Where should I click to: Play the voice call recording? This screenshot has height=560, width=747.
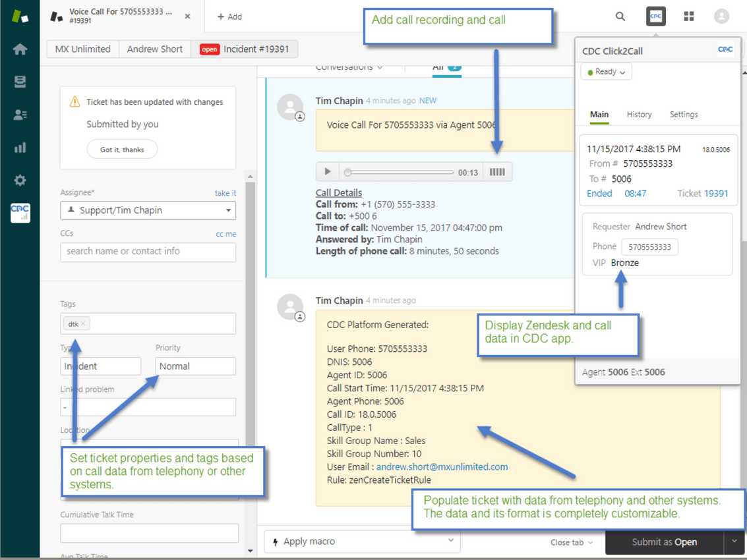[328, 171]
